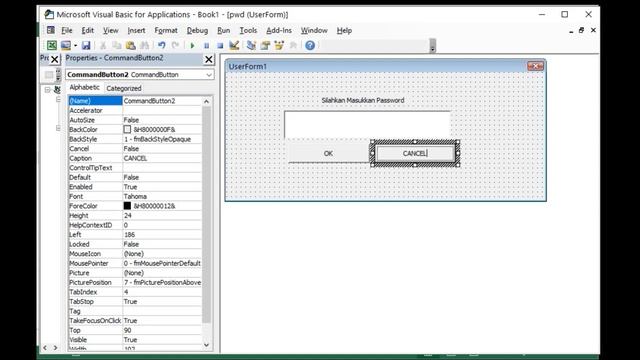Image resolution: width=640 pixels, height=360 pixels.
Task: Toggle Design Mode icon
Action: point(234,45)
